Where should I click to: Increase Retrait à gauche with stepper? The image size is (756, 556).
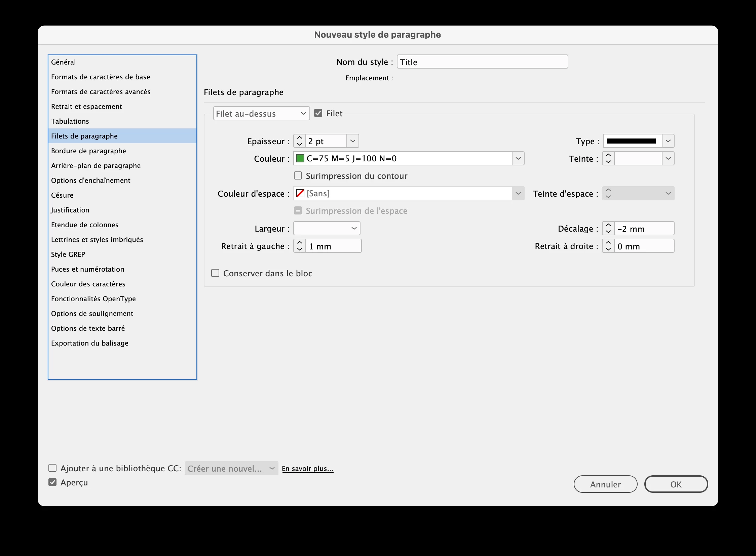[x=299, y=243]
